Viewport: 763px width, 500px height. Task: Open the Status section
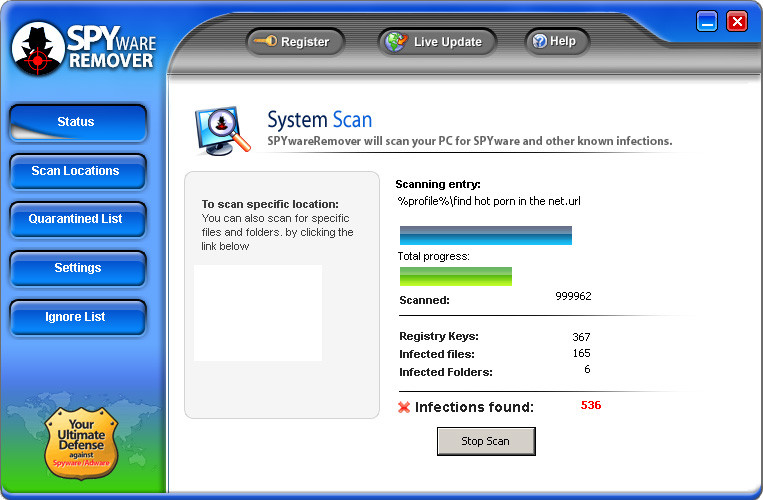coord(78,123)
